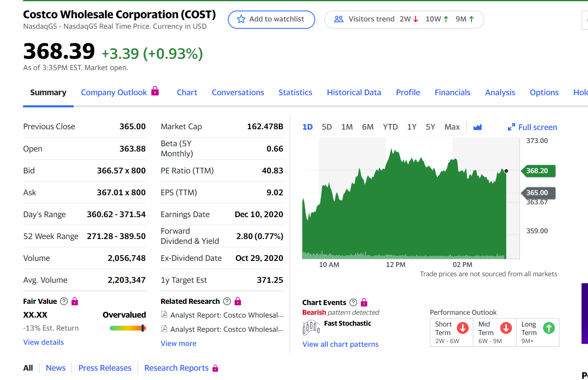Click Related Research help question mark
Screen dimensions: 588x380
pyautogui.click(x=227, y=301)
